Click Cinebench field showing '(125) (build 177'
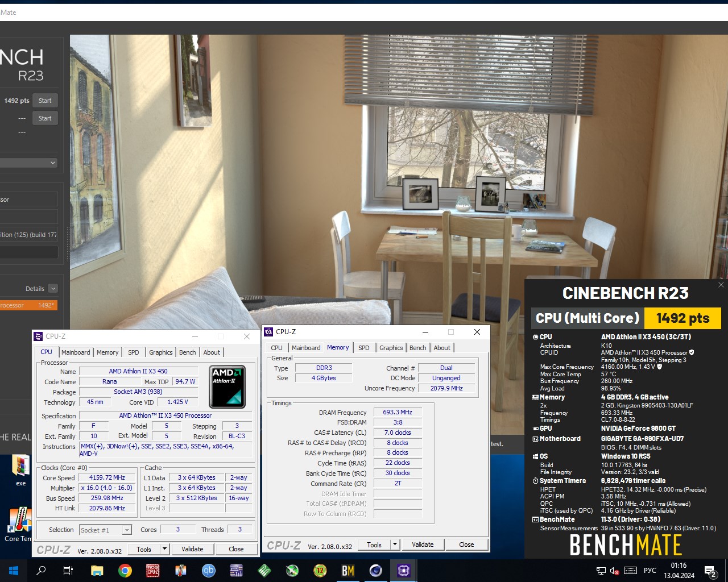 28,235
